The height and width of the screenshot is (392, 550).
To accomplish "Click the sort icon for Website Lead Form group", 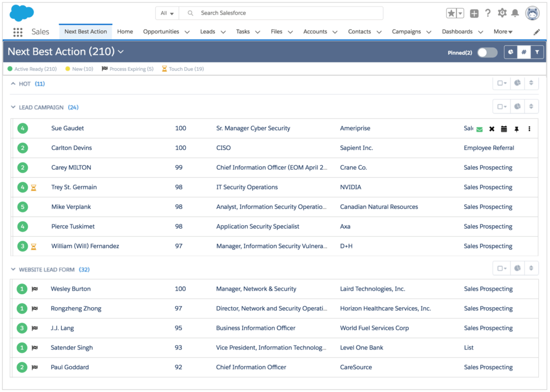I will click(531, 268).
